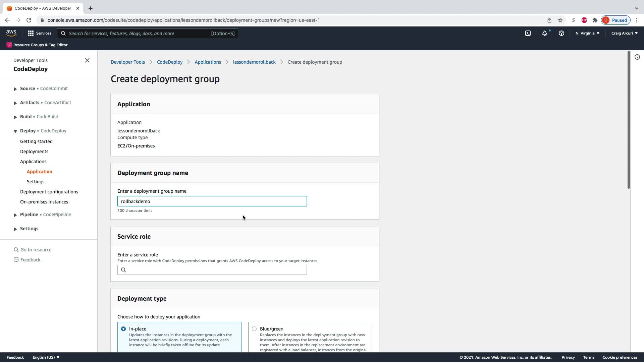Click the service role search field
The image size is (644, 362).
point(212,270)
